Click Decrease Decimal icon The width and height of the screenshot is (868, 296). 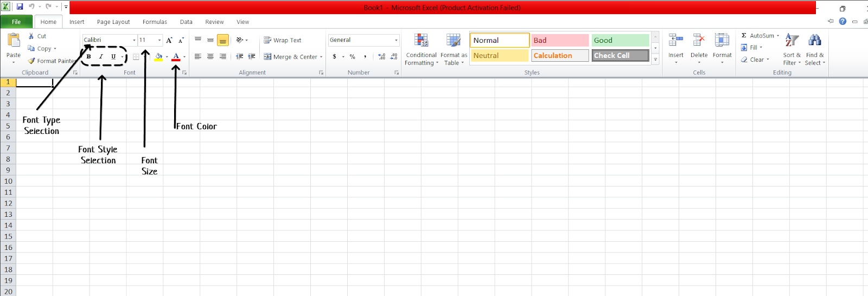(394, 56)
